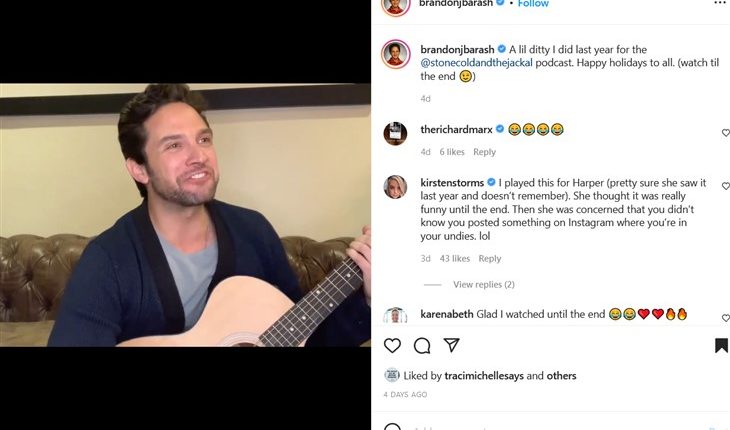Open therichardmarx profile picture
The width and height of the screenshot is (730, 430).
pos(395,133)
